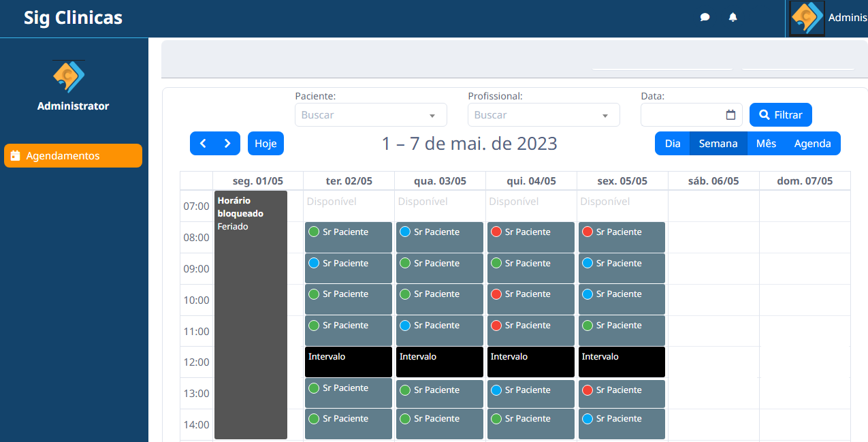This screenshot has width=868, height=442.
Task: Jump to today with Hoje button
Action: pyautogui.click(x=266, y=144)
